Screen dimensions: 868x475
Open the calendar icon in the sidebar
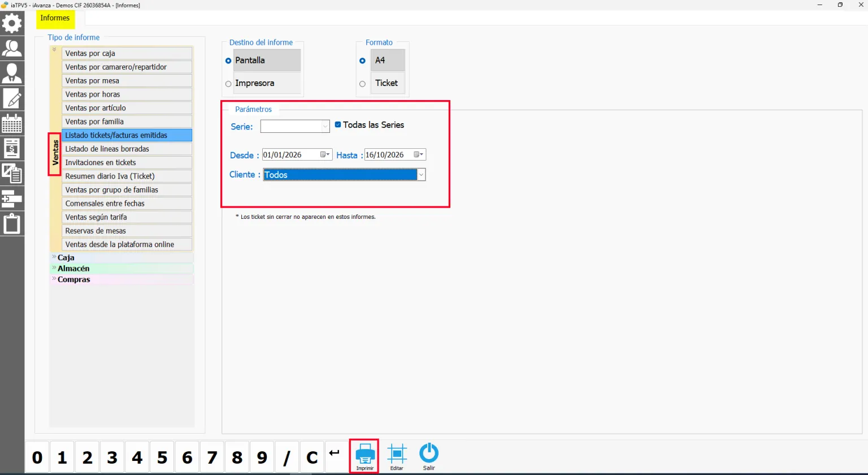pyautogui.click(x=12, y=123)
